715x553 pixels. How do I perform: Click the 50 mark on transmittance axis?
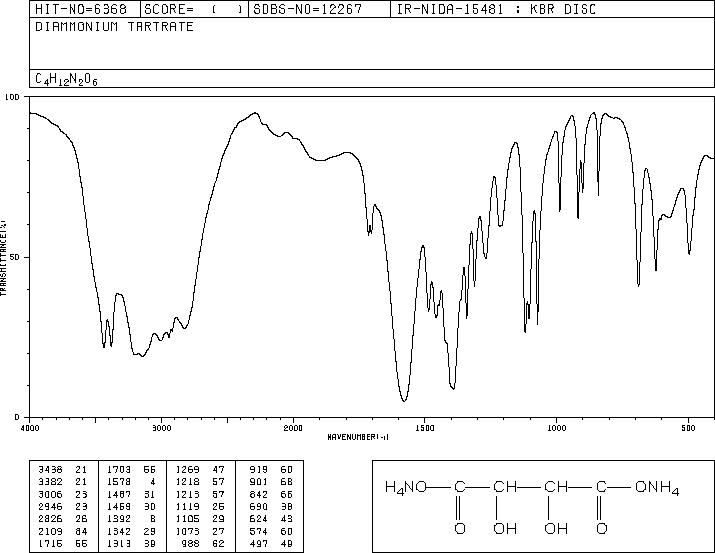16,257
